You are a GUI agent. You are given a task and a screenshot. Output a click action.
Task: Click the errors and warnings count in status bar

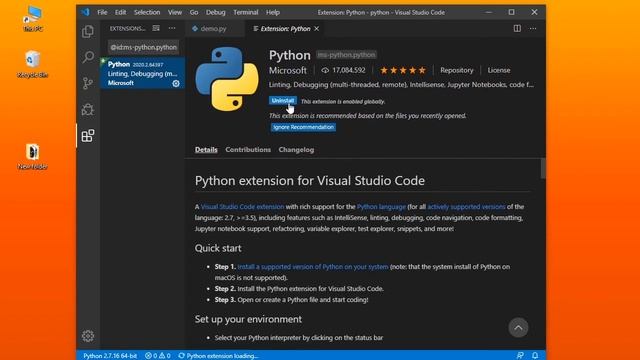coord(158,356)
